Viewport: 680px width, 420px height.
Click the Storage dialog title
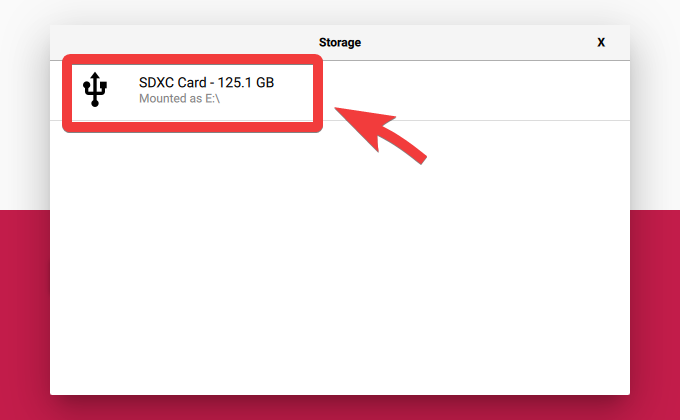[340, 43]
